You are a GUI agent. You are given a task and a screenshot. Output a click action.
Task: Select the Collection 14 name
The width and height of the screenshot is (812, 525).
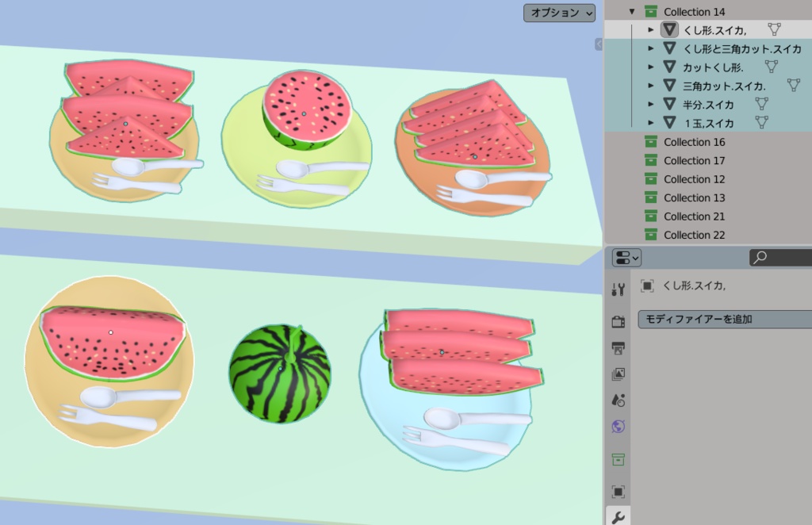[694, 11]
